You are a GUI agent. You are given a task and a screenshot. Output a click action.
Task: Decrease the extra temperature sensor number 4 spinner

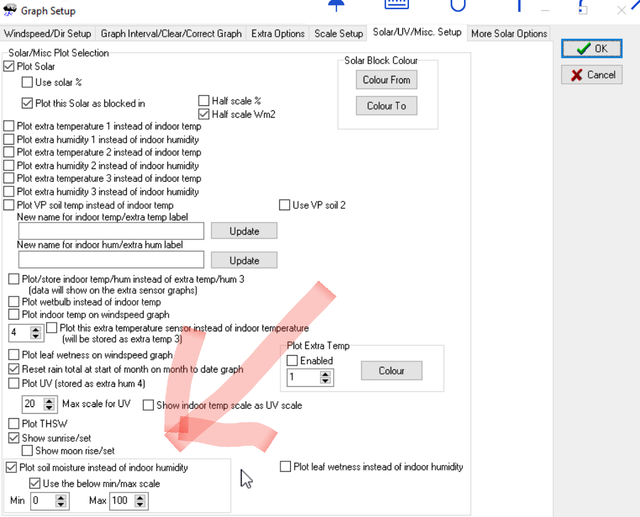(36, 337)
